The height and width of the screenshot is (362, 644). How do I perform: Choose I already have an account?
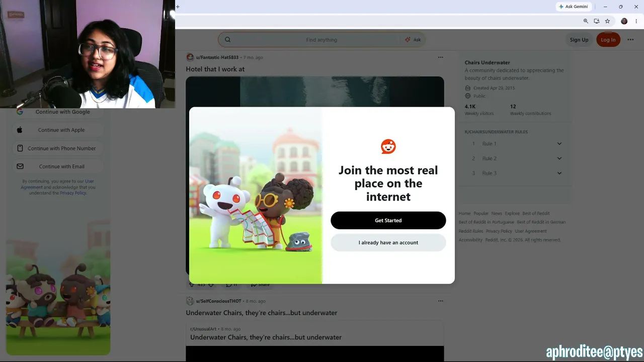click(388, 242)
